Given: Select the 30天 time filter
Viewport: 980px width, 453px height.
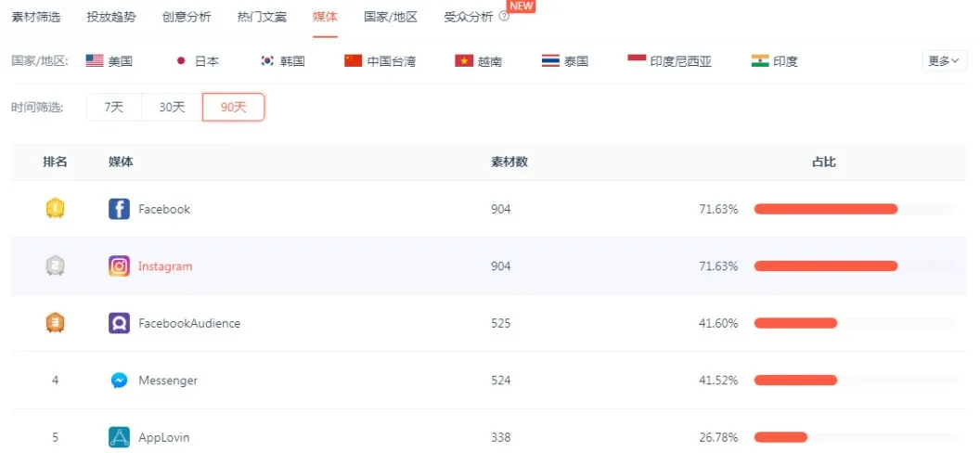Looking at the screenshot, I should [x=172, y=107].
